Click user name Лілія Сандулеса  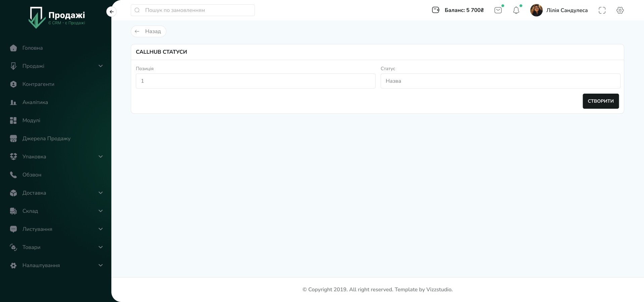click(x=567, y=10)
